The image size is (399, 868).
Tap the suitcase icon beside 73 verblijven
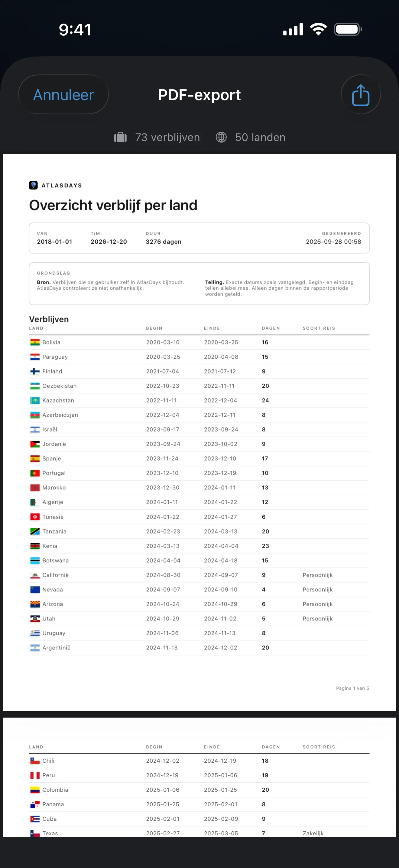[x=120, y=137]
